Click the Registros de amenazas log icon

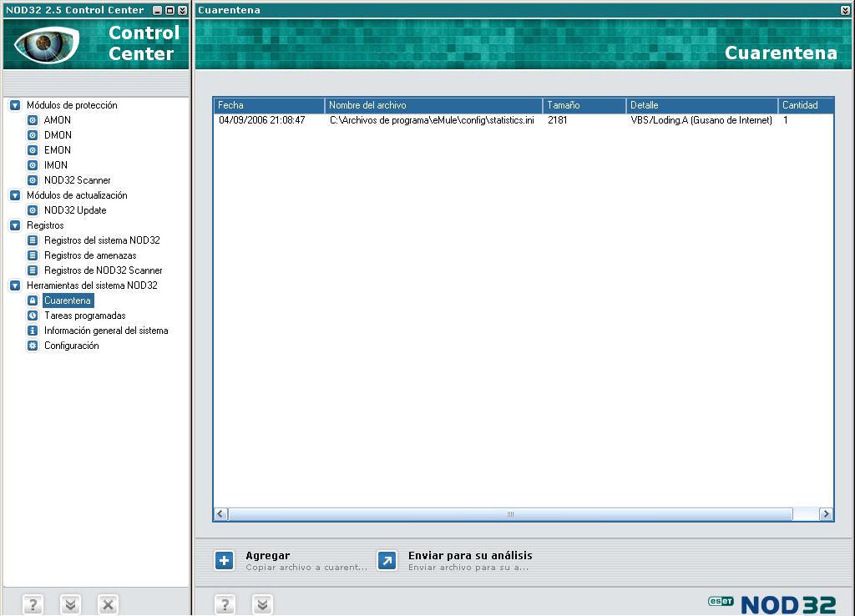pos(33,255)
